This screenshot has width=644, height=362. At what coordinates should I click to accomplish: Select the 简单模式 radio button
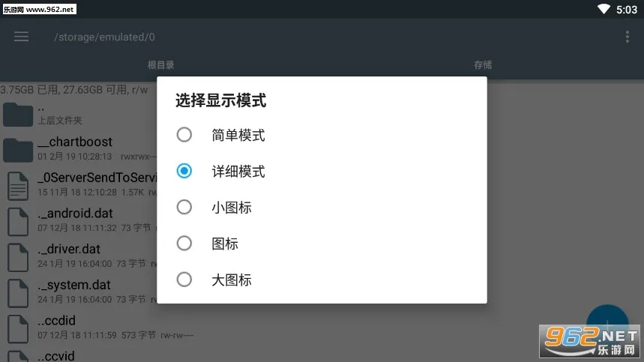[184, 136]
